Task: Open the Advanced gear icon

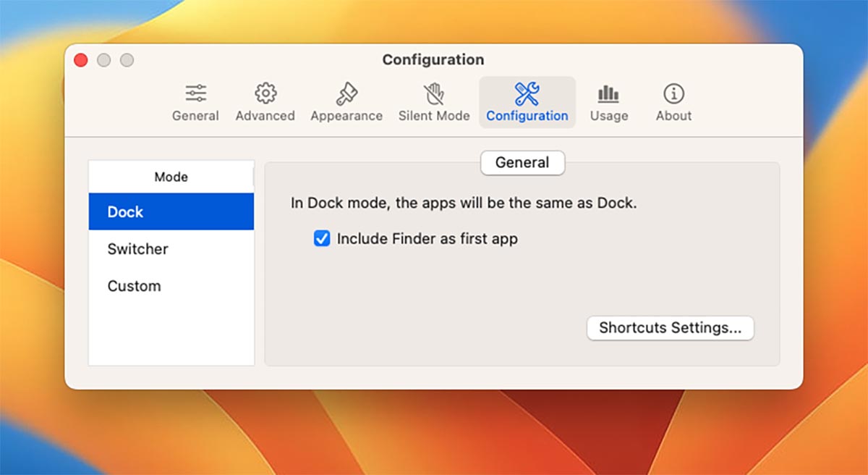Action: (265, 93)
